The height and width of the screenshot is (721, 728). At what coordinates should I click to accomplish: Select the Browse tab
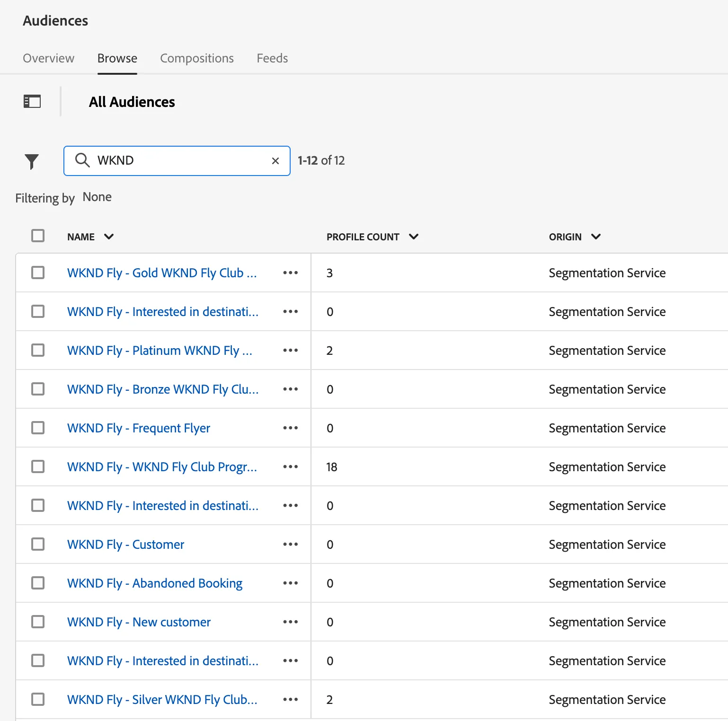coord(117,58)
